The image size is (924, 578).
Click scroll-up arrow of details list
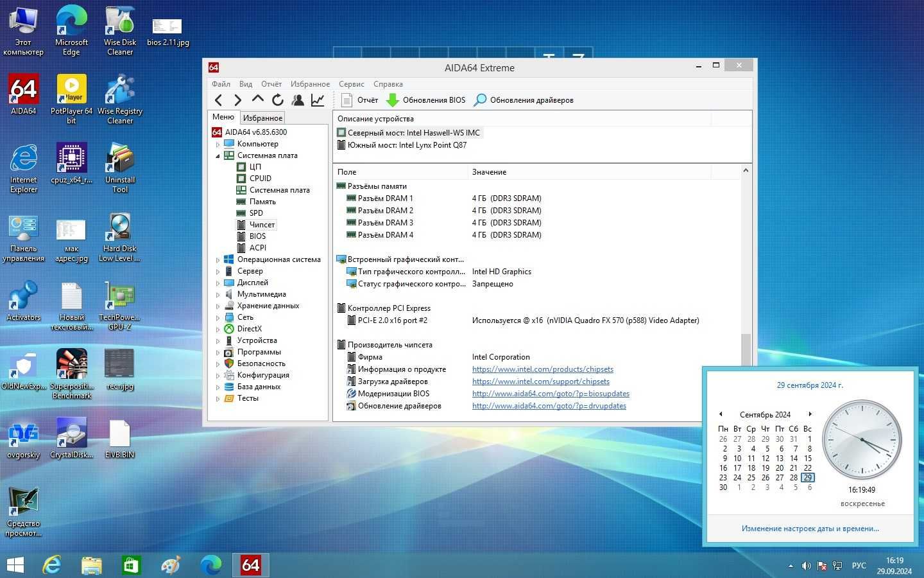tap(746, 171)
